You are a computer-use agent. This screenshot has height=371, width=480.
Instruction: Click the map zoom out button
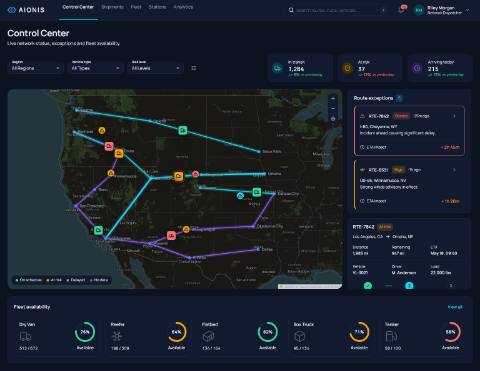point(333,108)
